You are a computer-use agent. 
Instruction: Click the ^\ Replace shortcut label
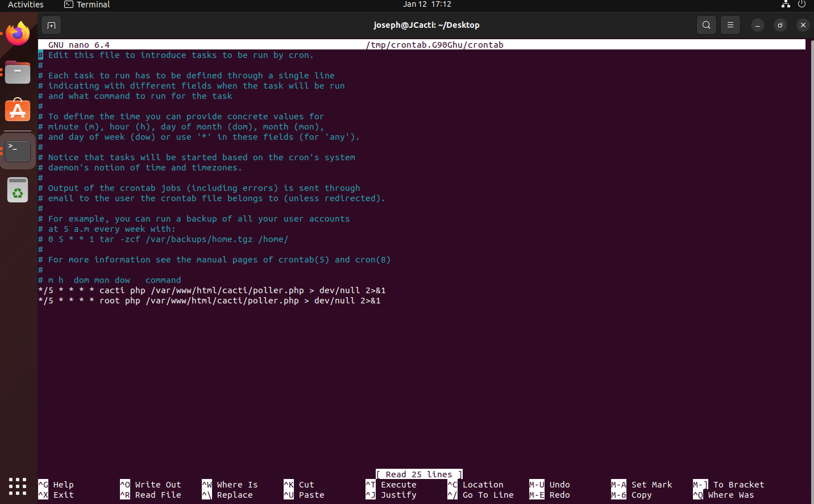click(227, 495)
